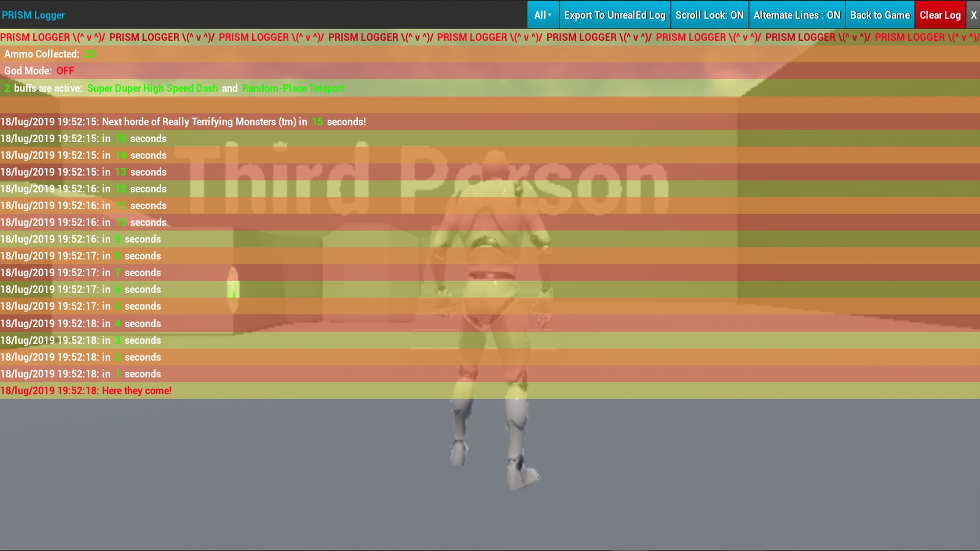Close the logger with X button
Screen dimensions: 980x551
point(973,15)
